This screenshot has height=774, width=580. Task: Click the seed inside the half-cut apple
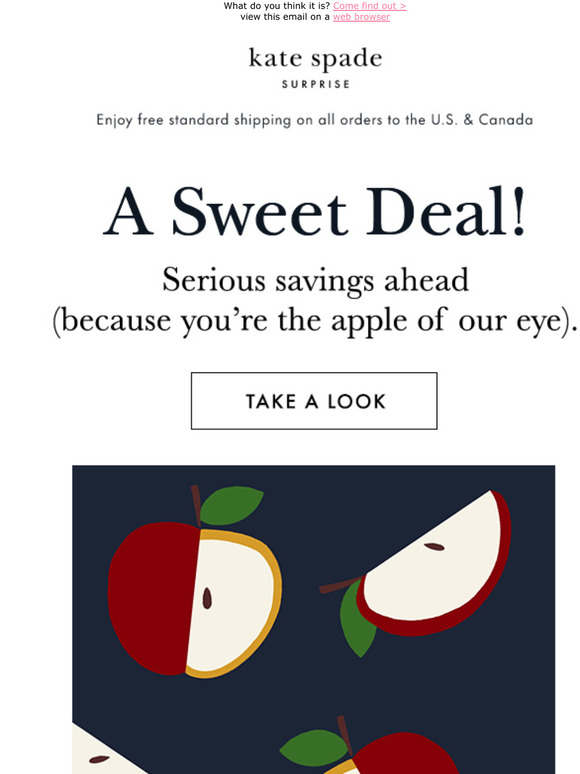coord(207,598)
